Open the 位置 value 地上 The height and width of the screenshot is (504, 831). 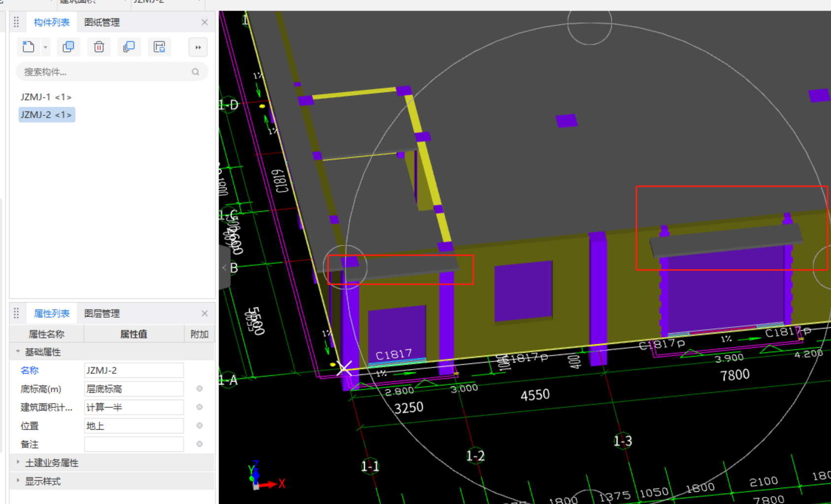click(x=134, y=426)
